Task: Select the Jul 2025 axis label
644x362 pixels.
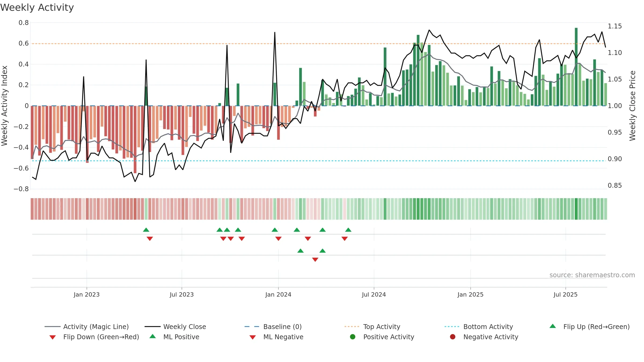Action: pyautogui.click(x=565, y=295)
